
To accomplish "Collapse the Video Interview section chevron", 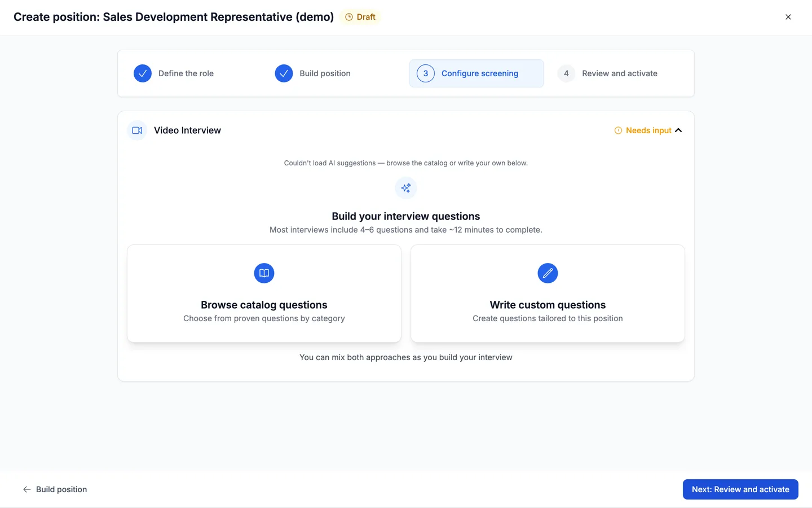I will [678, 130].
